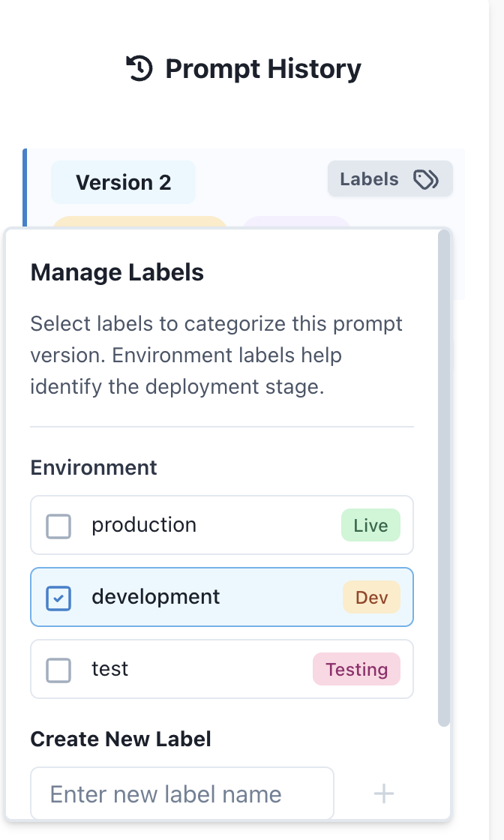
Task: Click the Prompt History clock icon
Action: coord(139,69)
